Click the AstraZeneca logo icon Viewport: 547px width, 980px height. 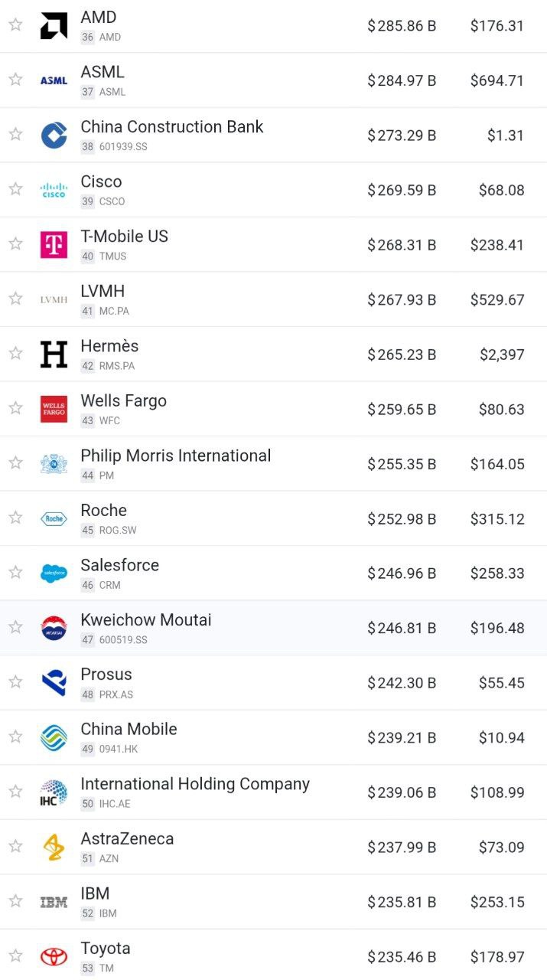point(54,847)
